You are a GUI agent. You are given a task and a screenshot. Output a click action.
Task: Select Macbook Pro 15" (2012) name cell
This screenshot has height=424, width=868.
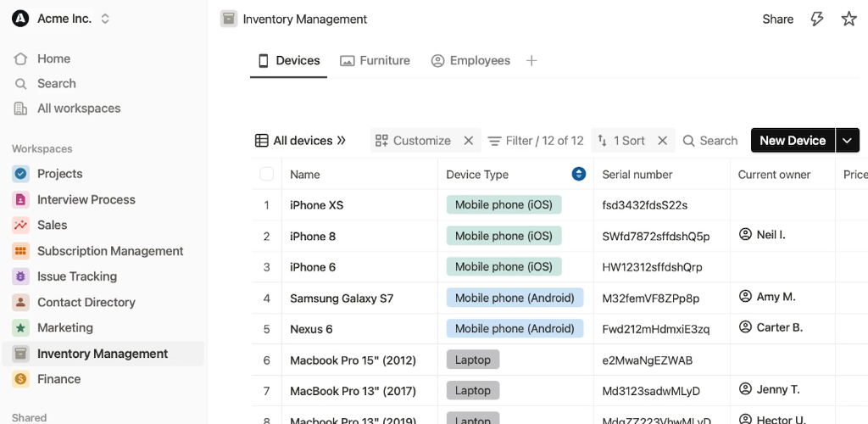click(359, 360)
